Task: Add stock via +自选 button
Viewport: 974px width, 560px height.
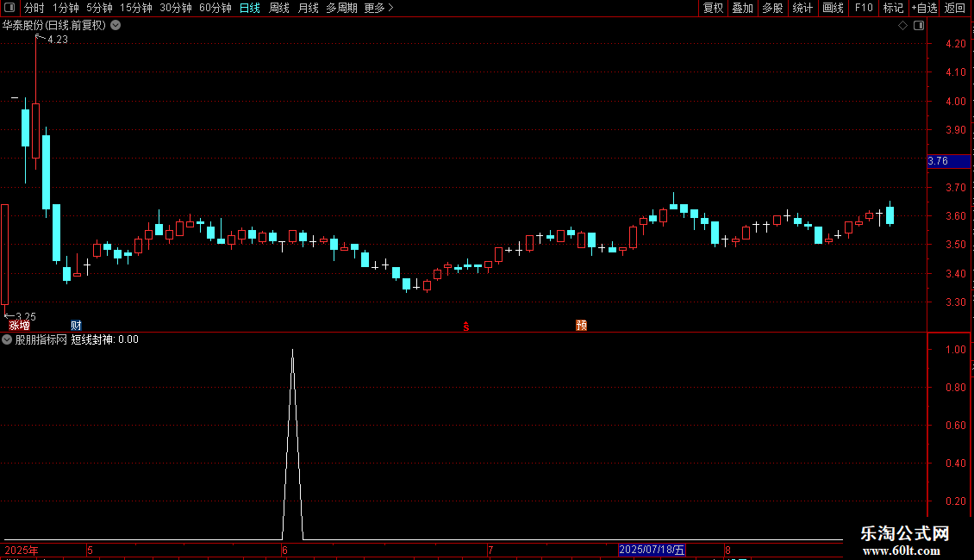Action: coord(924,8)
